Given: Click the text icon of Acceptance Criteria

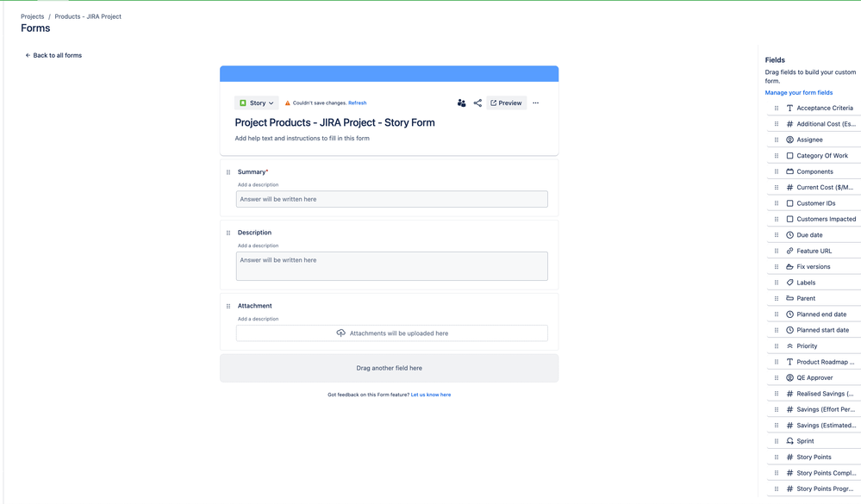Looking at the screenshot, I should (x=789, y=109).
